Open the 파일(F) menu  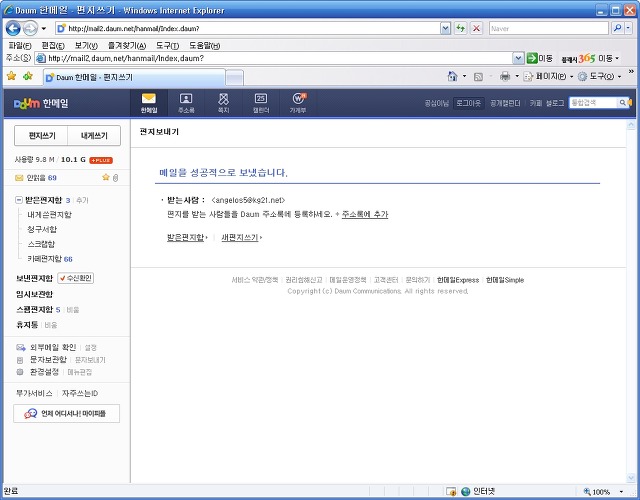pyautogui.click(x=20, y=46)
